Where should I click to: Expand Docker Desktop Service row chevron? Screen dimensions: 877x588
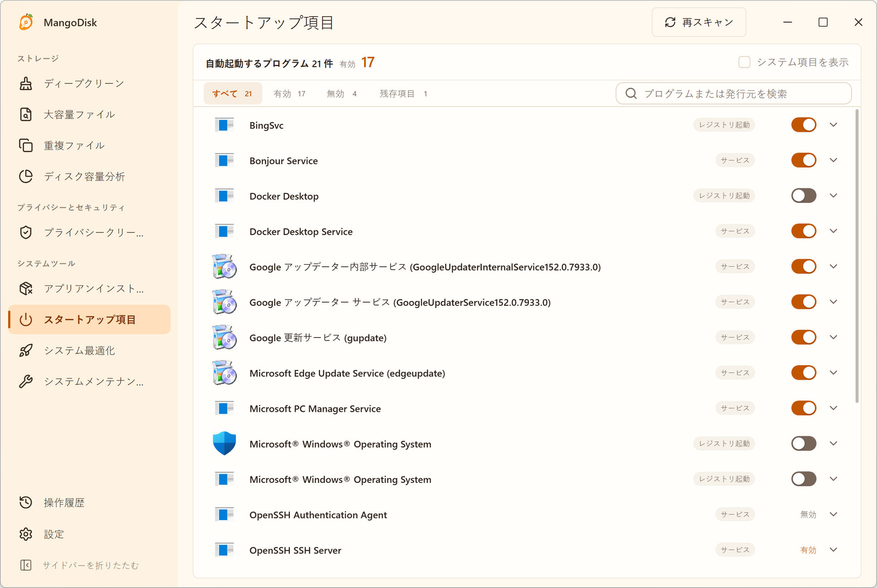coord(833,231)
